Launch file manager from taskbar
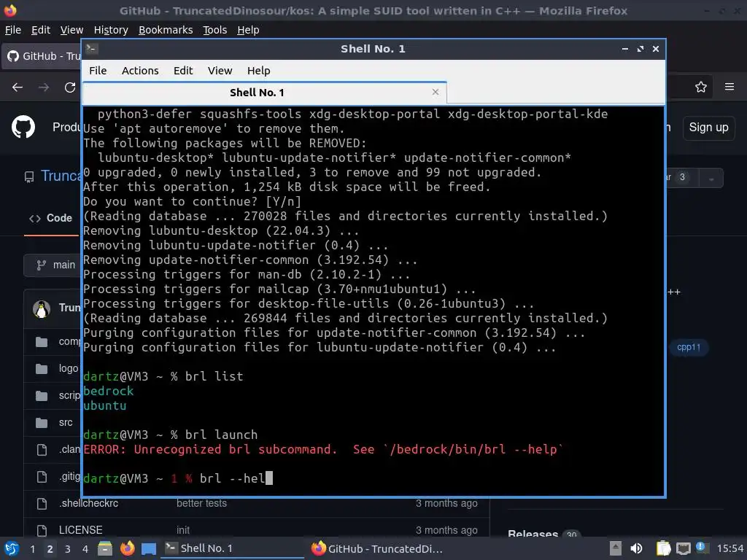This screenshot has height=560, width=747. [x=105, y=548]
